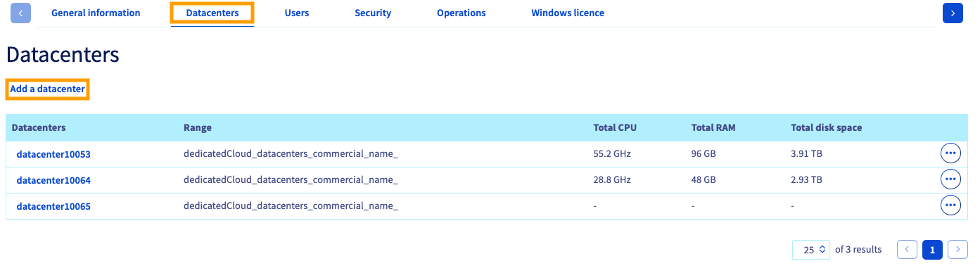Viewport: 980px width, 266px height.
Task: Select the 48 GB RAM value
Action: (704, 179)
